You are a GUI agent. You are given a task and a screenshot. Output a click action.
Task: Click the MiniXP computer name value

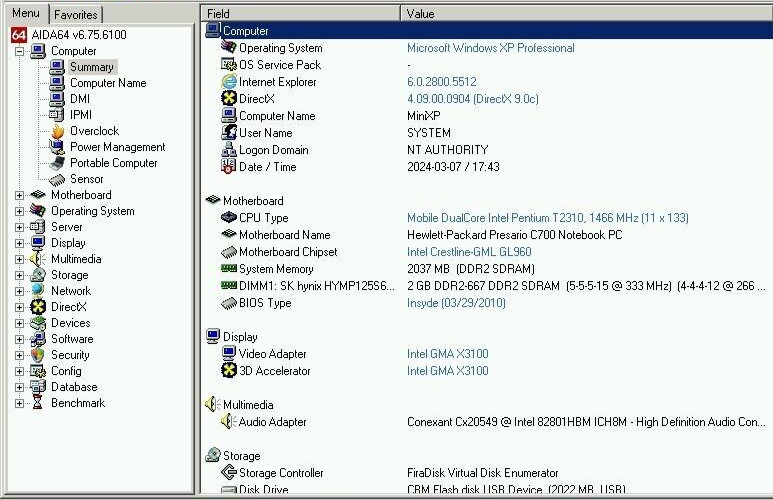[x=423, y=116]
